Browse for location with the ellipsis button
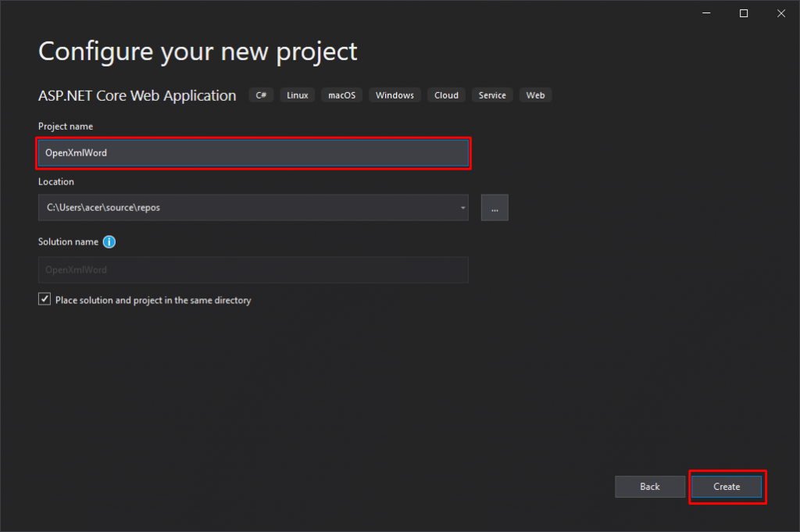Viewport: 800px width, 532px height. point(495,208)
